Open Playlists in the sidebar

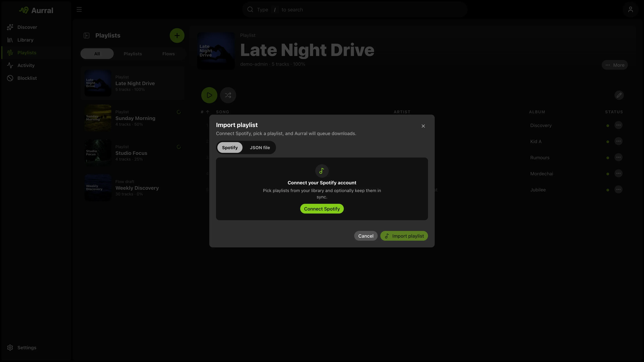(36, 52)
